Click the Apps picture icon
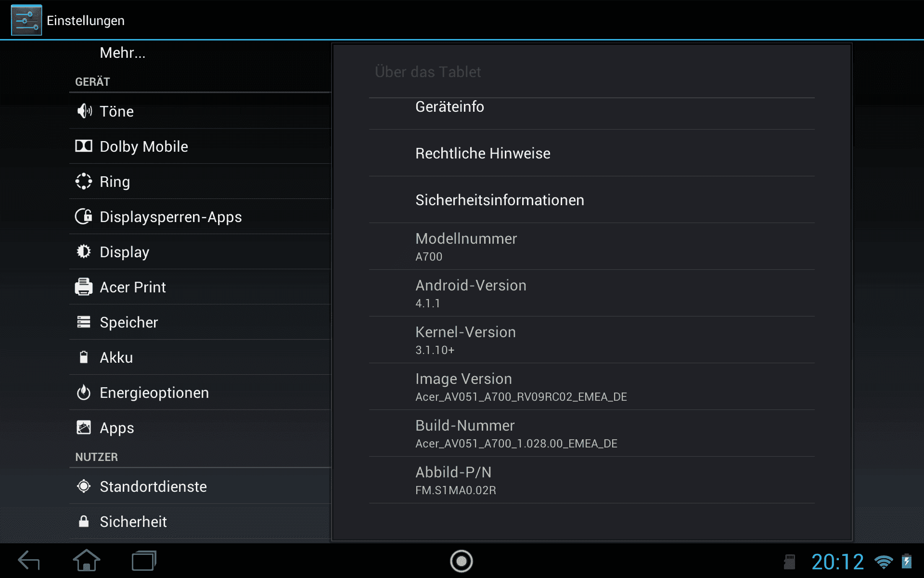This screenshot has height=578, width=924. (84, 427)
